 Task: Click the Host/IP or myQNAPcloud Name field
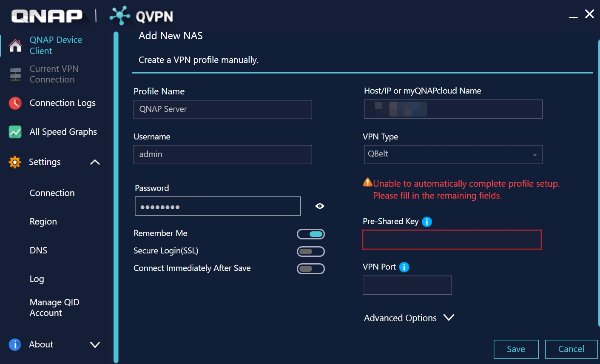pyautogui.click(x=453, y=109)
